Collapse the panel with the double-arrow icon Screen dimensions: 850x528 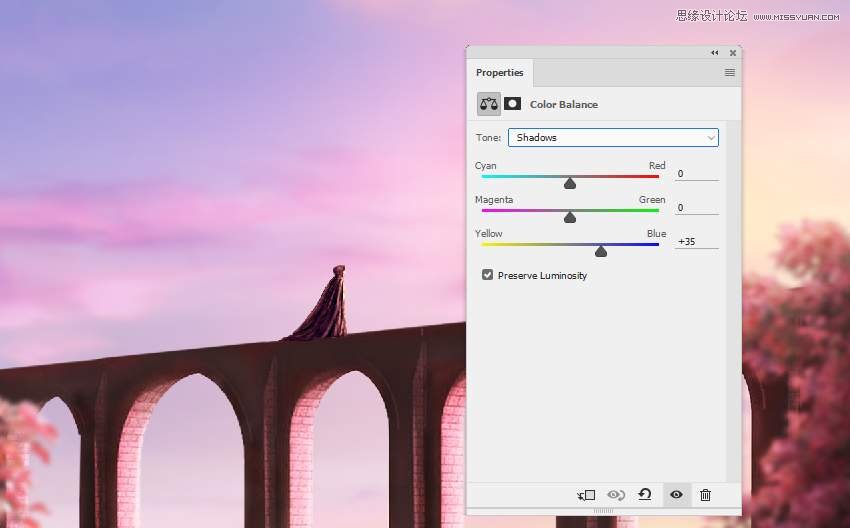714,53
